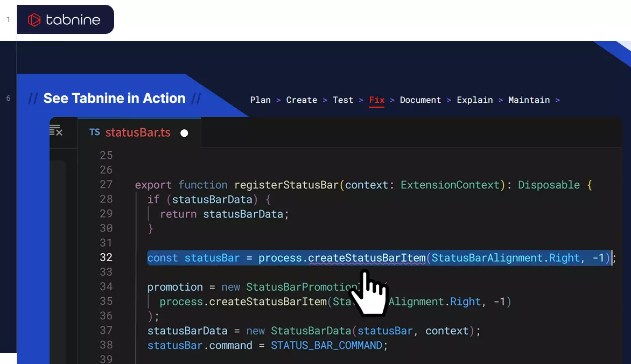Click the TS file icon in the tab
631x364 pixels.
(95, 132)
